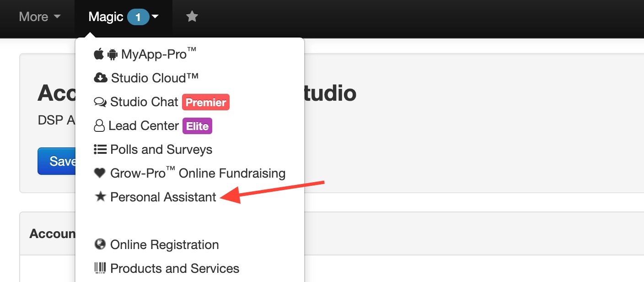Click the barcode icon beside Products and Services
644x282 pixels.
100,268
